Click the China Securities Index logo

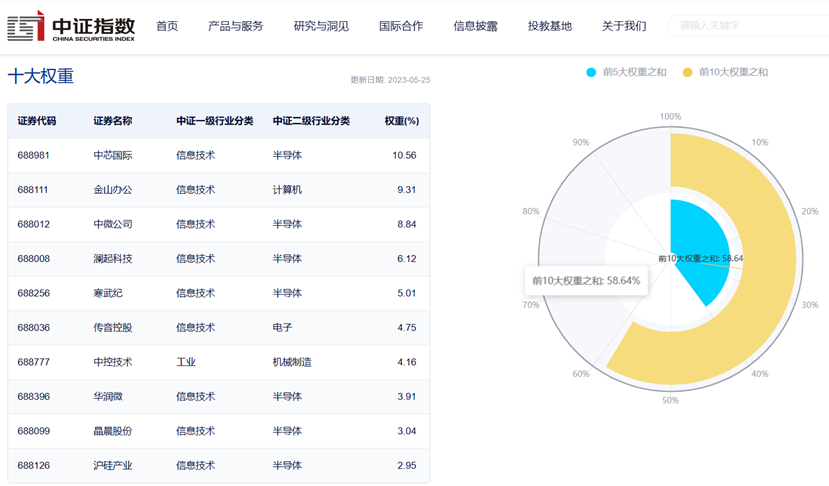pyautogui.click(x=70, y=26)
